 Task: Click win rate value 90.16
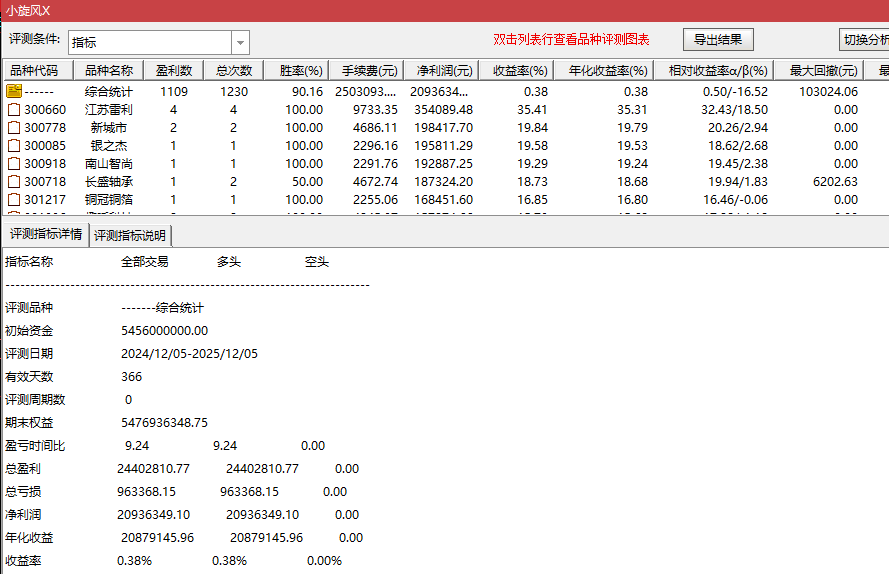307,91
